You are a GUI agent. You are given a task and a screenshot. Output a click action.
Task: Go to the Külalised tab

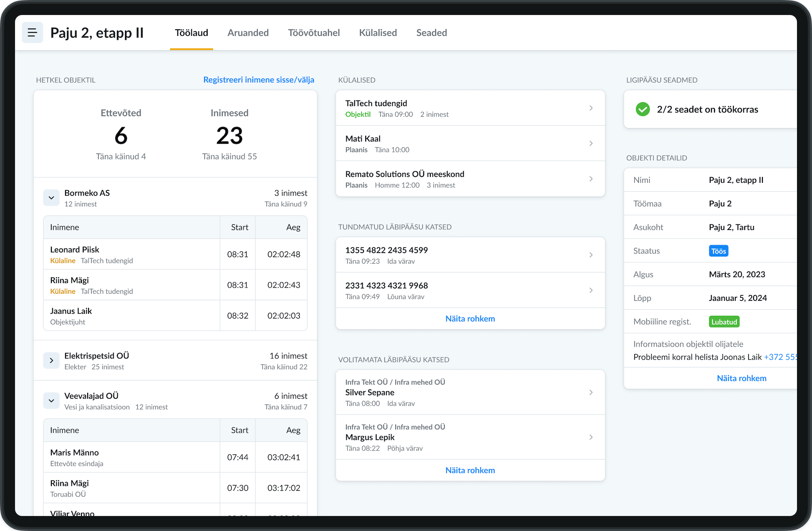click(x=378, y=33)
